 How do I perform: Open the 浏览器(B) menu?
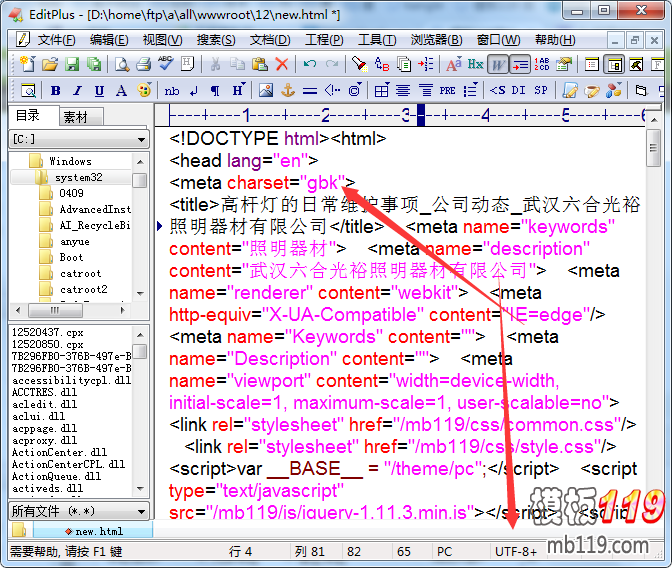coord(437,40)
